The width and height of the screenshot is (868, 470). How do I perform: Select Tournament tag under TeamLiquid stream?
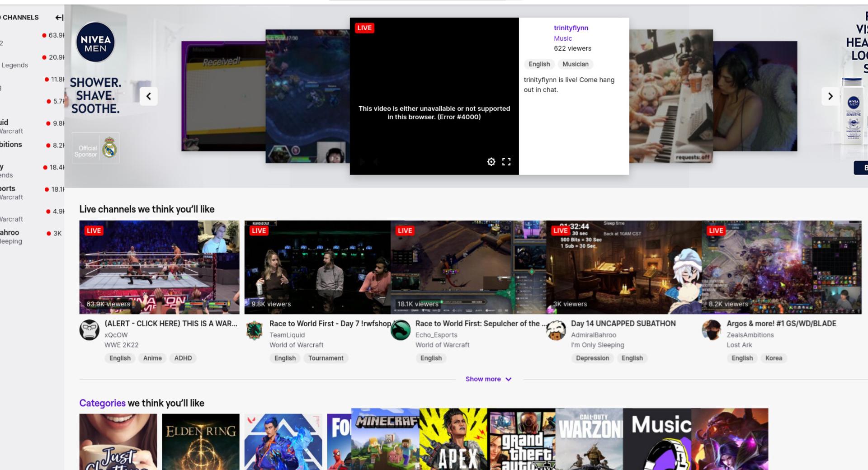click(x=326, y=358)
